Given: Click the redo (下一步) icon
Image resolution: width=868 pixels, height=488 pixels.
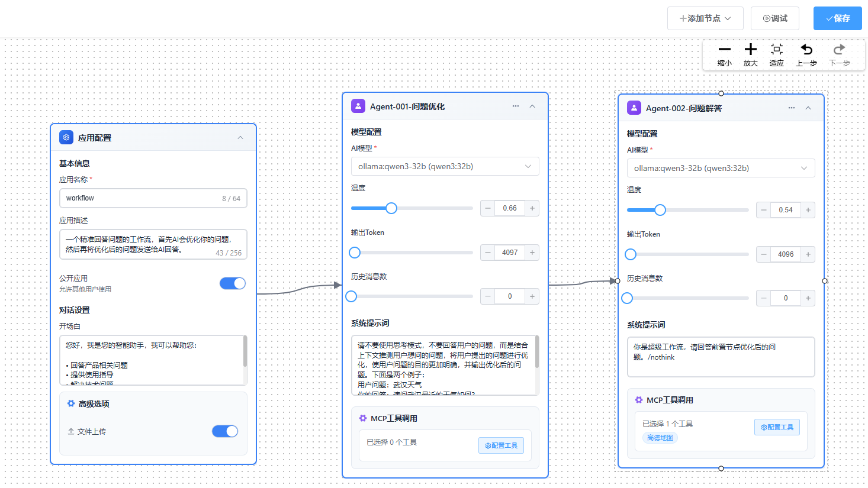Looking at the screenshot, I should [x=839, y=50].
